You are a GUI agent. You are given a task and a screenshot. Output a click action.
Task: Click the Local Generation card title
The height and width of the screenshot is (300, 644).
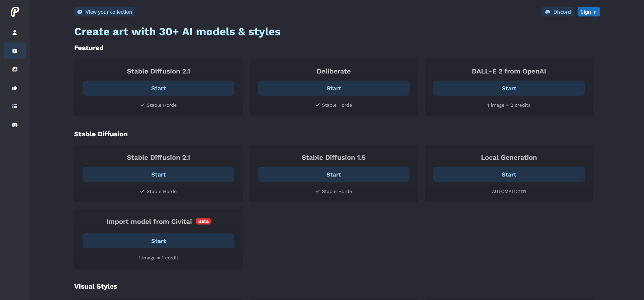click(508, 158)
